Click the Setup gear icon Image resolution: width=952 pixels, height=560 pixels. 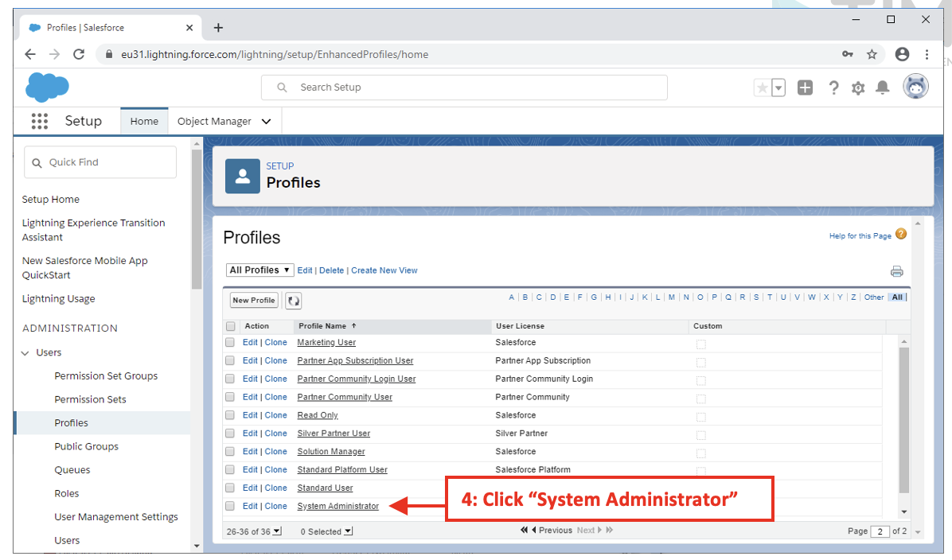tap(857, 88)
